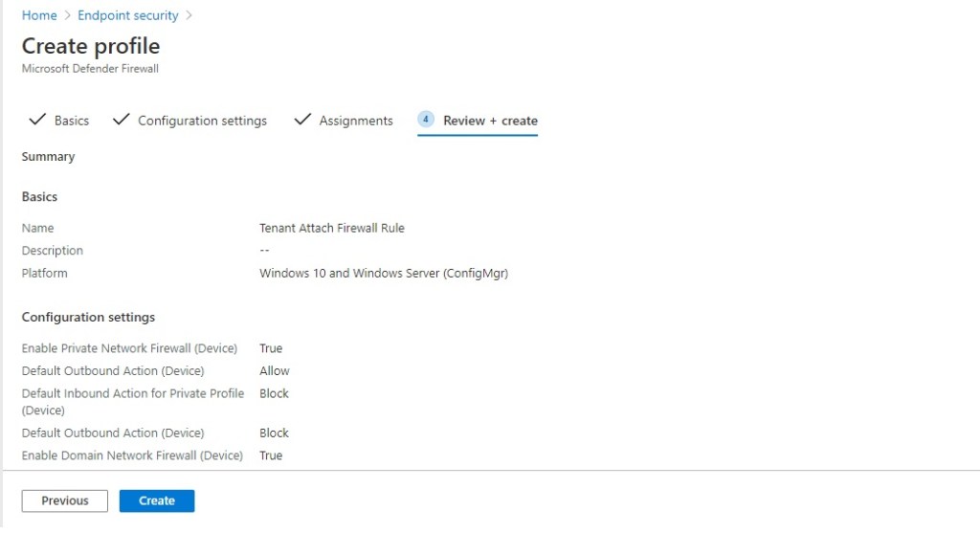Navigate to Home via breadcrumb

[39, 15]
